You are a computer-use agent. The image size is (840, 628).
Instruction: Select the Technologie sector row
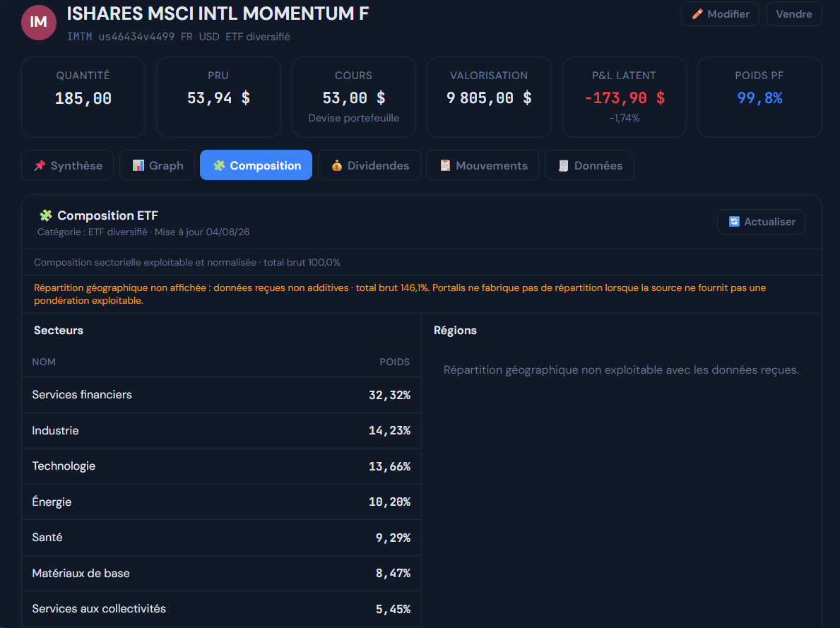tap(221, 466)
